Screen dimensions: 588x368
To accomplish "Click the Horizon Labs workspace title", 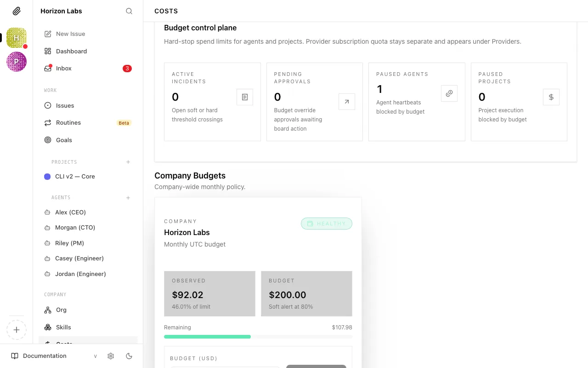I will point(61,11).
